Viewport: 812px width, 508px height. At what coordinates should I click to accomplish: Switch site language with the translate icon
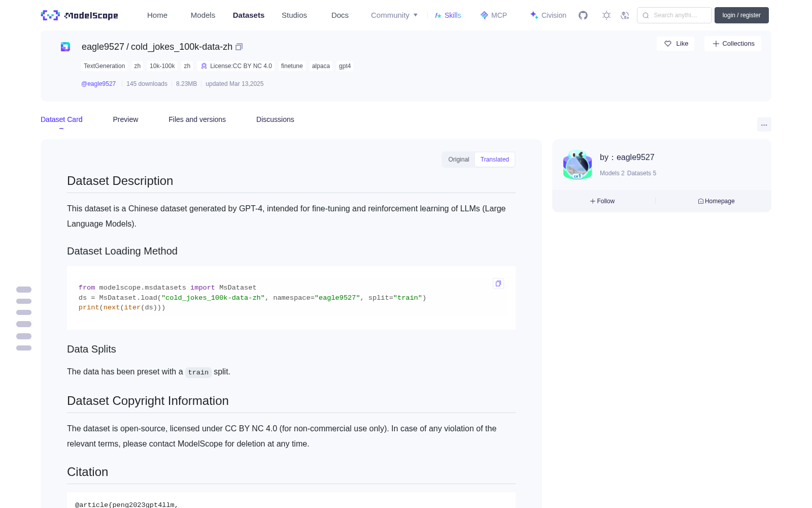pyautogui.click(x=625, y=15)
